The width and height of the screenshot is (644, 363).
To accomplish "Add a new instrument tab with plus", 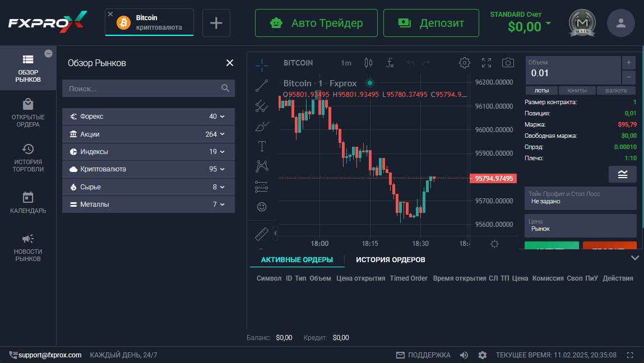I will [x=216, y=23].
